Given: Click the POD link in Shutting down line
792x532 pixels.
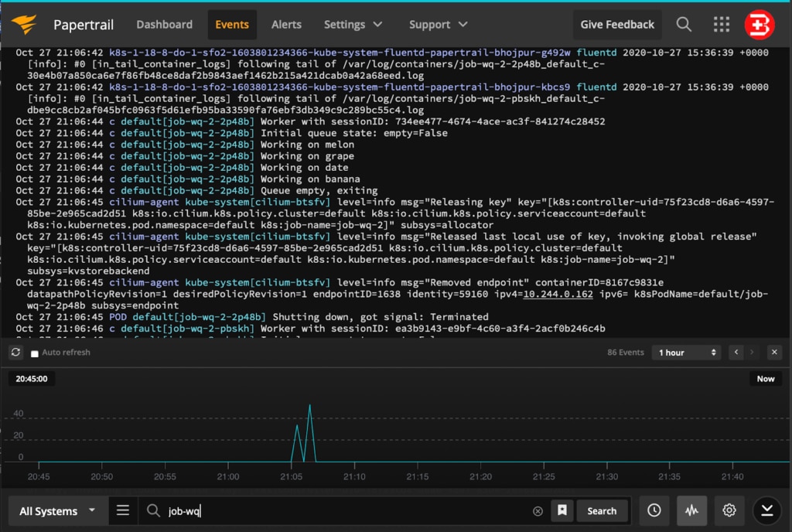Looking at the screenshot, I should pyautogui.click(x=118, y=317).
